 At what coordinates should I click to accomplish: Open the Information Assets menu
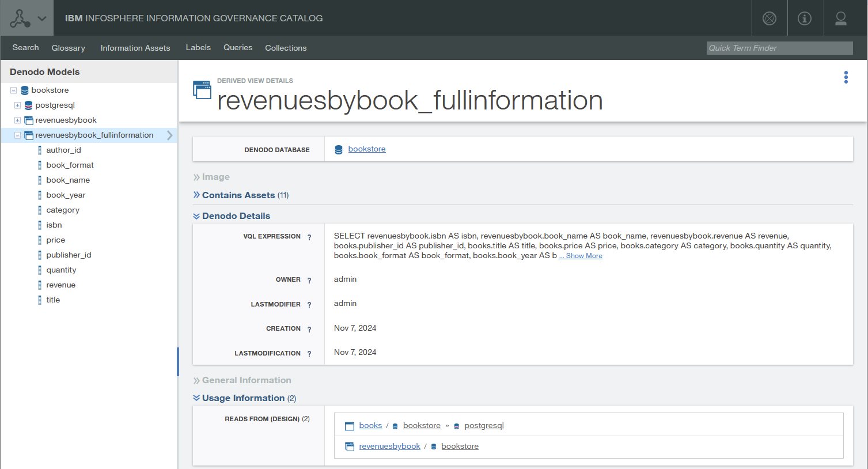coord(135,48)
